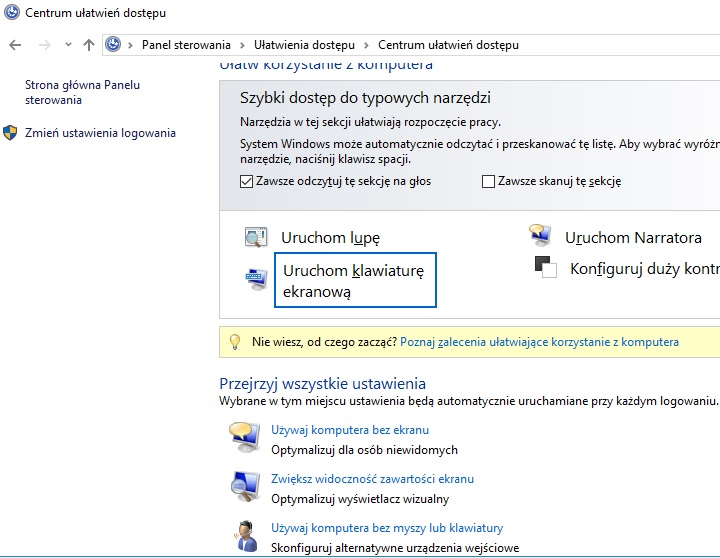
Task: Open Ułatwienia dostępu breadcrumb
Action: tap(304, 45)
